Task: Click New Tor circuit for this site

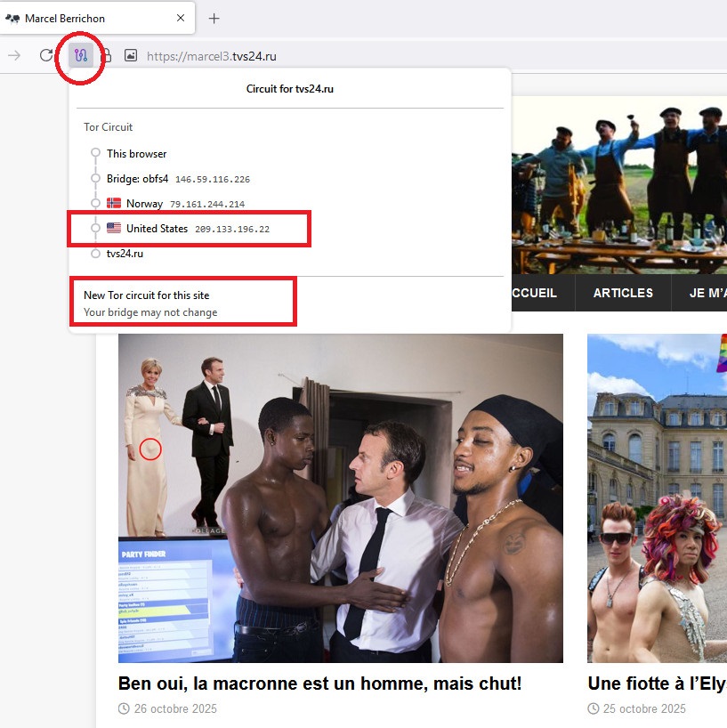Action: coord(147,295)
